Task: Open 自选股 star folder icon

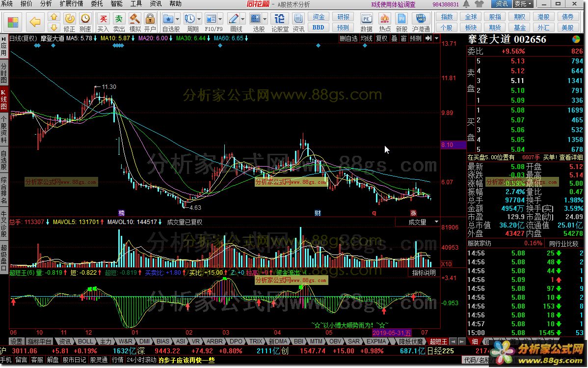Action: (168, 19)
